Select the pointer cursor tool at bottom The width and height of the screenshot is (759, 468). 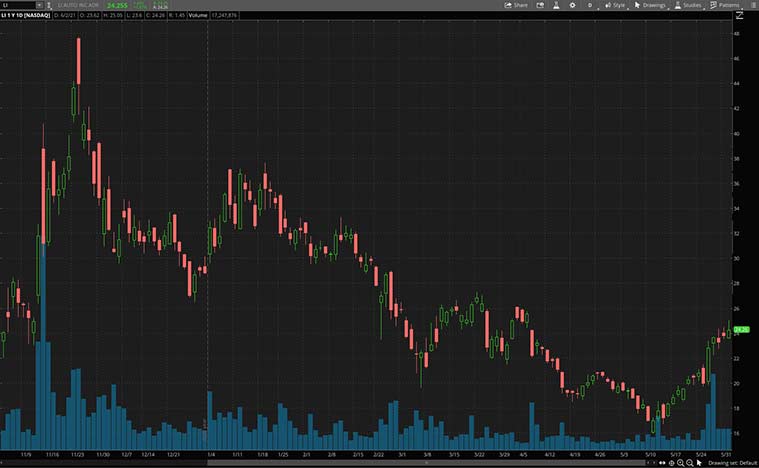coord(699,463)
